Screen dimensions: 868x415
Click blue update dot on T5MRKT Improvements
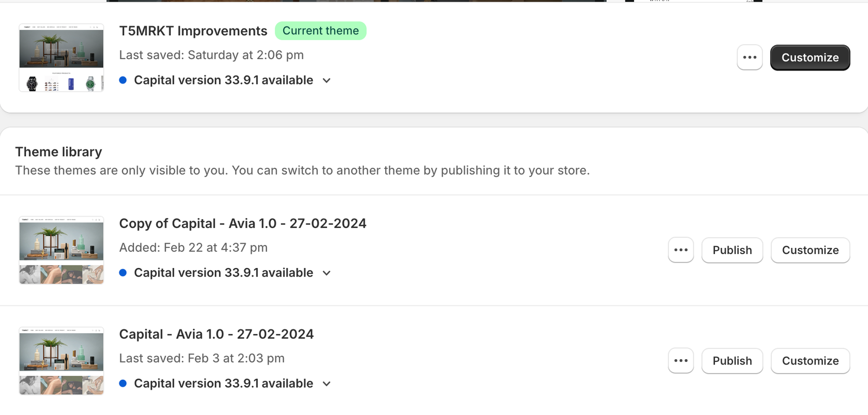[123, 80]
